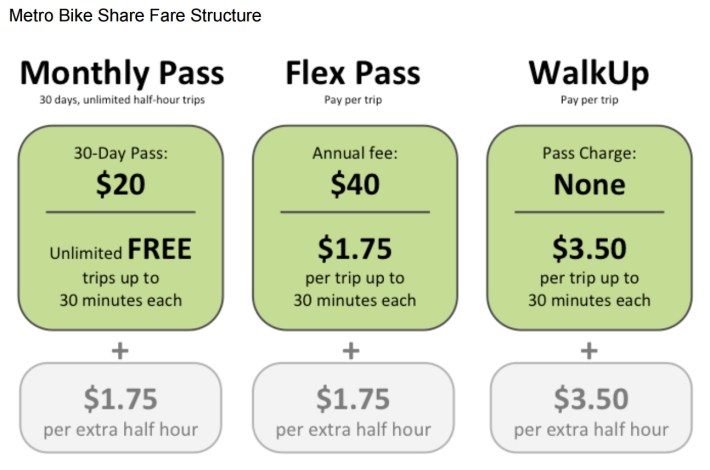Select the Pass Charge None green card
This screenshot has width=710, height=470.
[x=589, y=228]
